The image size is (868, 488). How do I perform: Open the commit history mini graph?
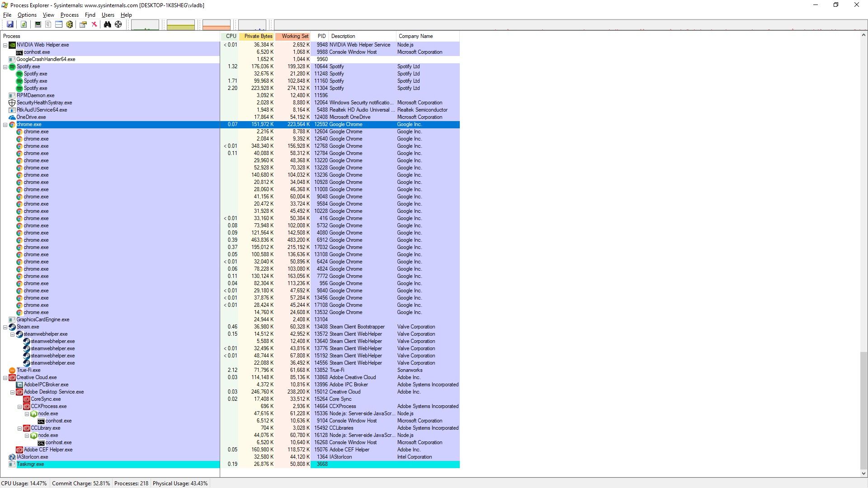181,25
